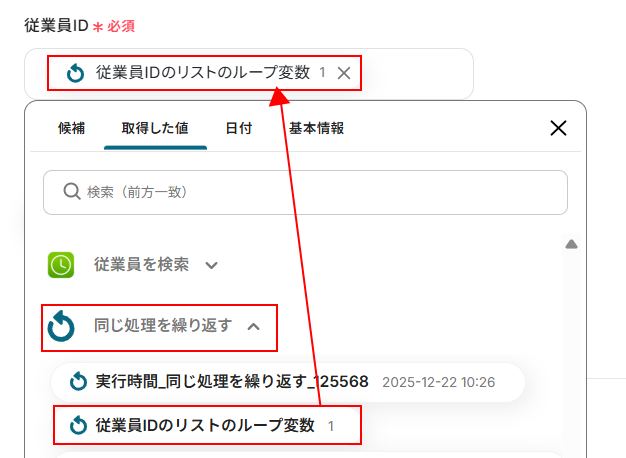Open the 候補 tab
This screenshot has height=458, width=626.
pyautogui.click(x=71, y=128)
